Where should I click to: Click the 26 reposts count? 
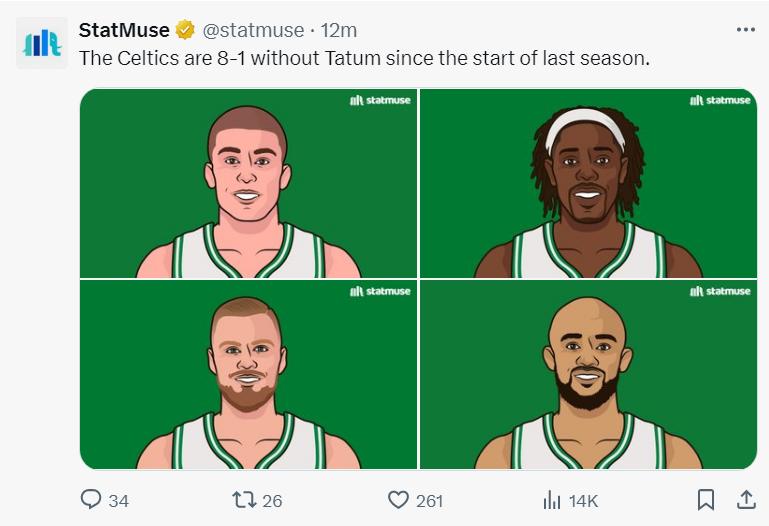coord(272,501)
